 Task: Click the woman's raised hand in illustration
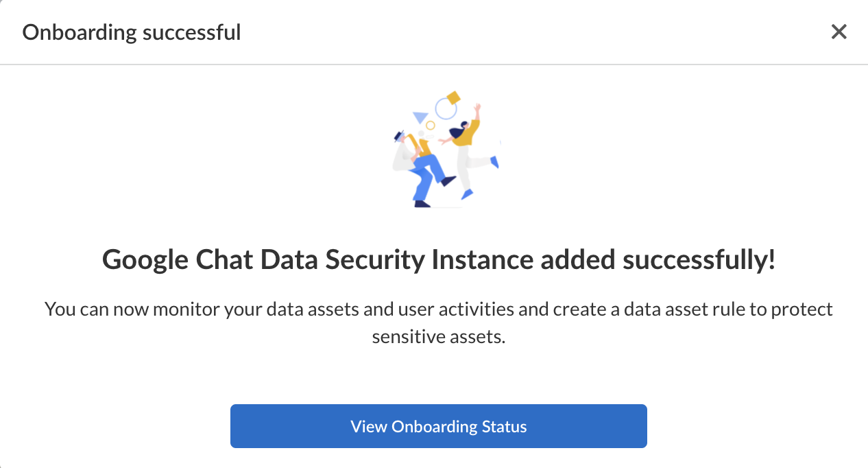click(478, 108)
